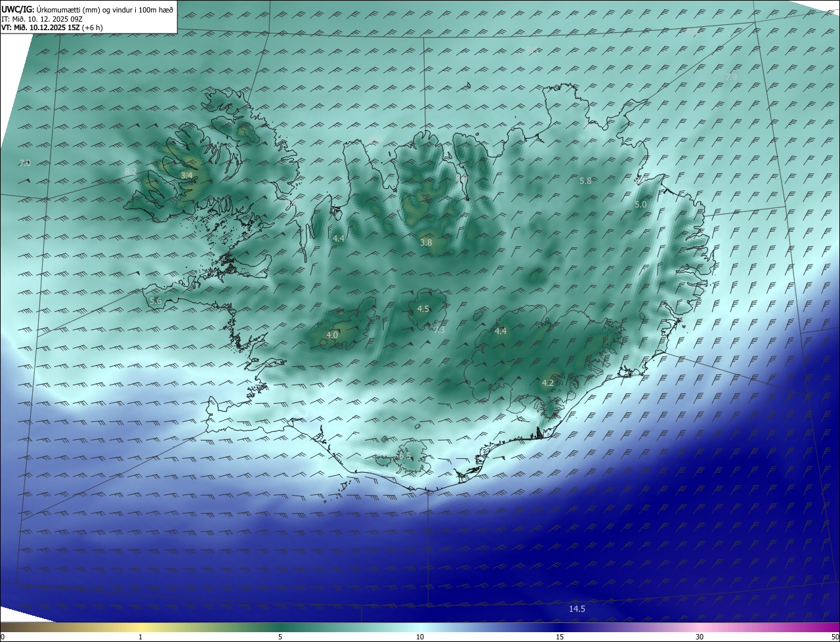Click the '14.5' value label over the ocean

click(577, 609)
